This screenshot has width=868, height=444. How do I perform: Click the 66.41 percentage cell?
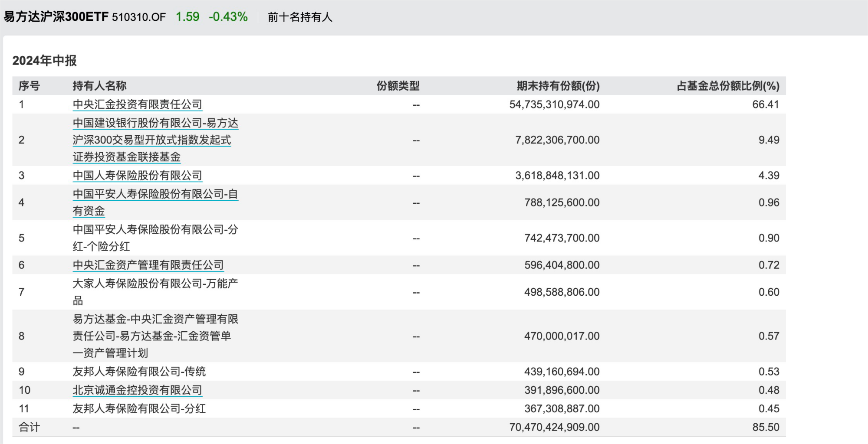(x=766, y=104)
